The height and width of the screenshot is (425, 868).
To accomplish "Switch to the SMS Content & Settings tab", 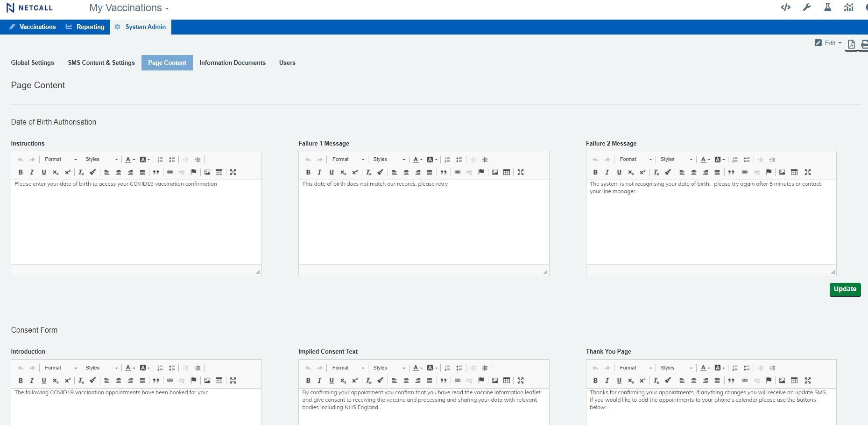I will pyautogui.click(x=101, y=63).
